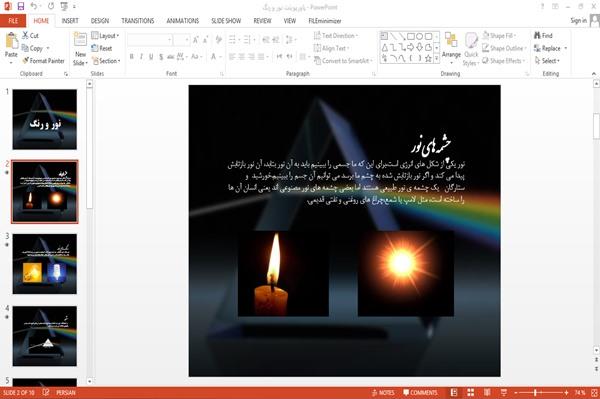
Task: Select the Format Painter brush
Action: point(26,60)
